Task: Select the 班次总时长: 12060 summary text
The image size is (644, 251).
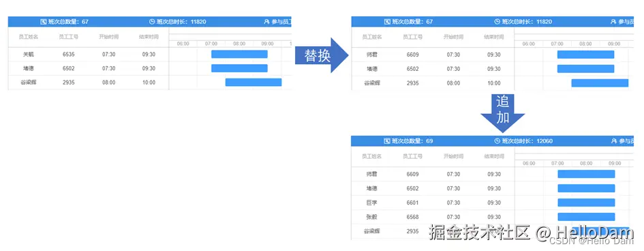Action: click(x=527, y=141)
